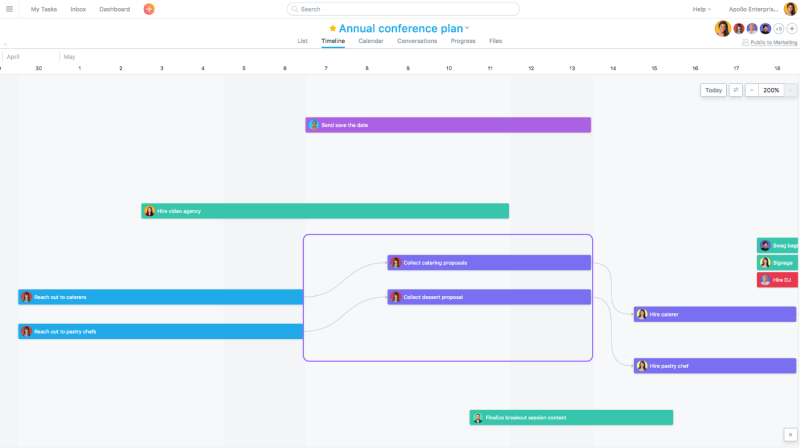This screenshot has width=800, height=448.
Task: Click assignee avatar on Collect catering proposals
Action: click(x=396, y=263)
